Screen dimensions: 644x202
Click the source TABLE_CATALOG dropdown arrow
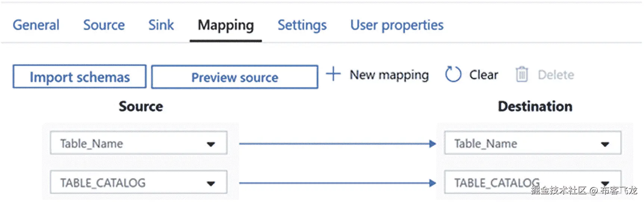point(211,183)
